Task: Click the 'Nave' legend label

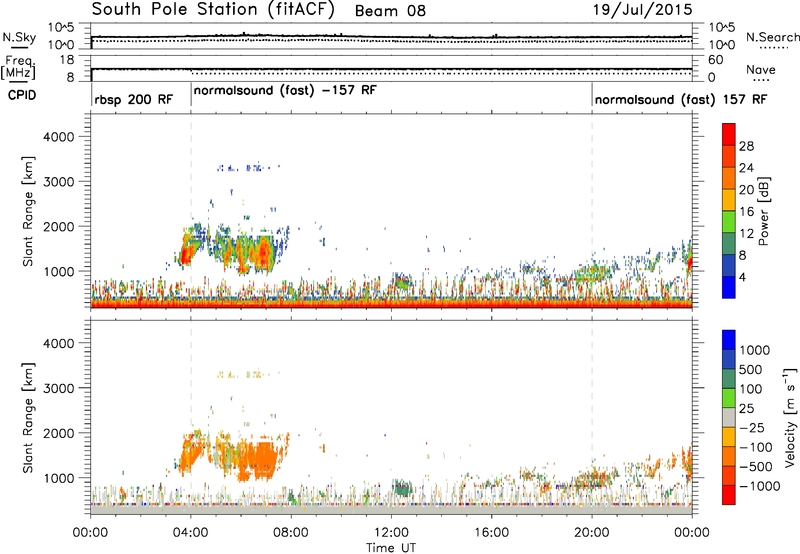Action: [761, 69]
